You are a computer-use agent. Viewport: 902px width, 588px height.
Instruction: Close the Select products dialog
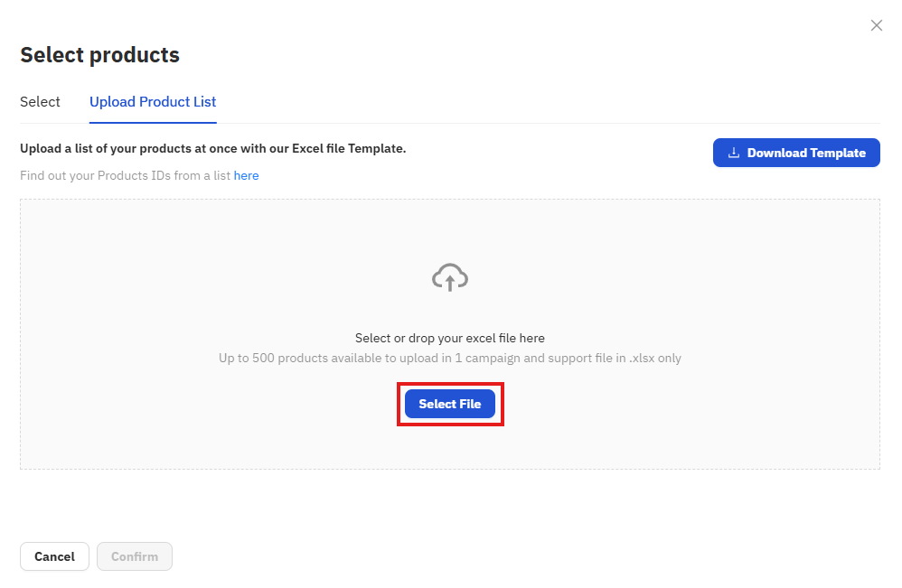[x=876, y=25]
